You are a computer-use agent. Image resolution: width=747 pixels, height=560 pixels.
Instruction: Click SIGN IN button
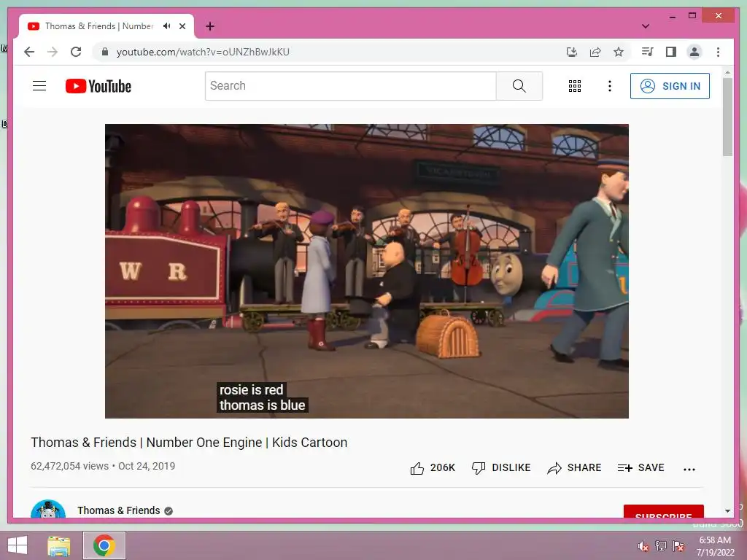point(670,86)
